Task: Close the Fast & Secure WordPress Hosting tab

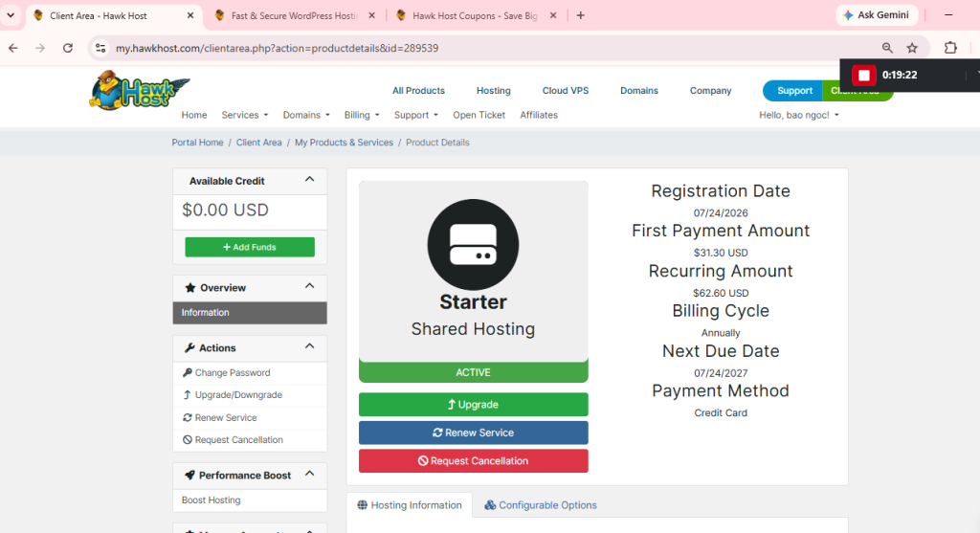Action: pos(372,15)
